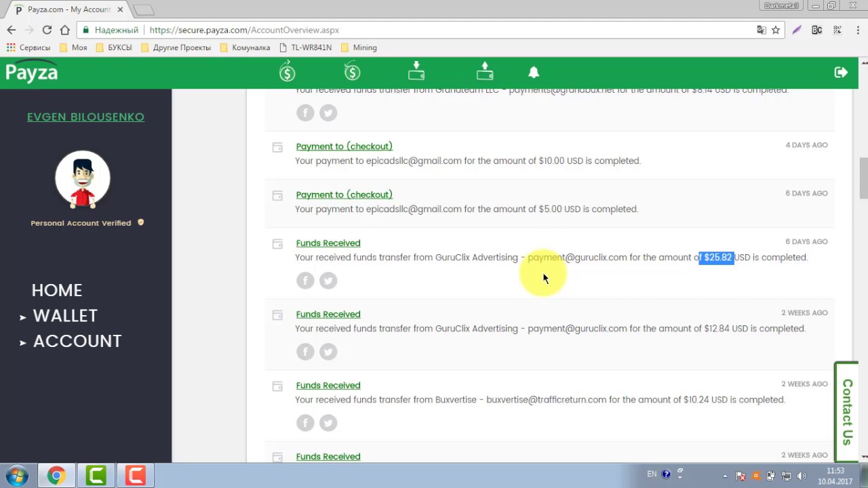Reload the page

pos(47,30)
